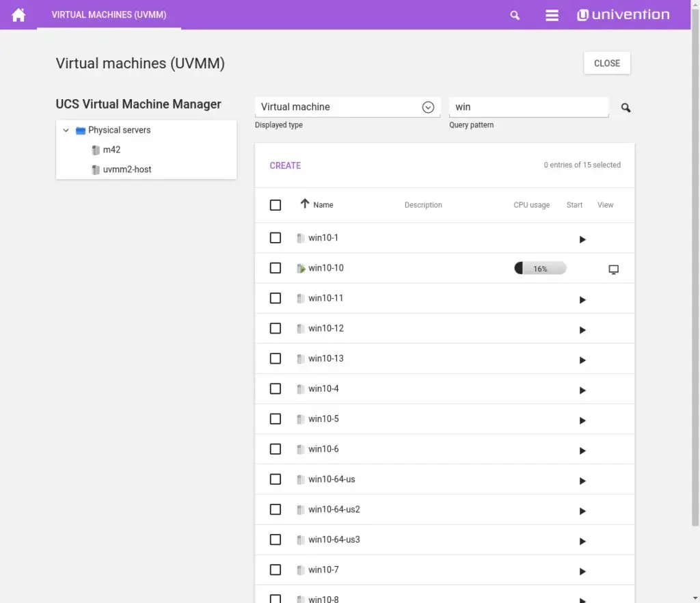700x603 pixels.
Task: Click the m42 server icon
Action: click(96, 150)
